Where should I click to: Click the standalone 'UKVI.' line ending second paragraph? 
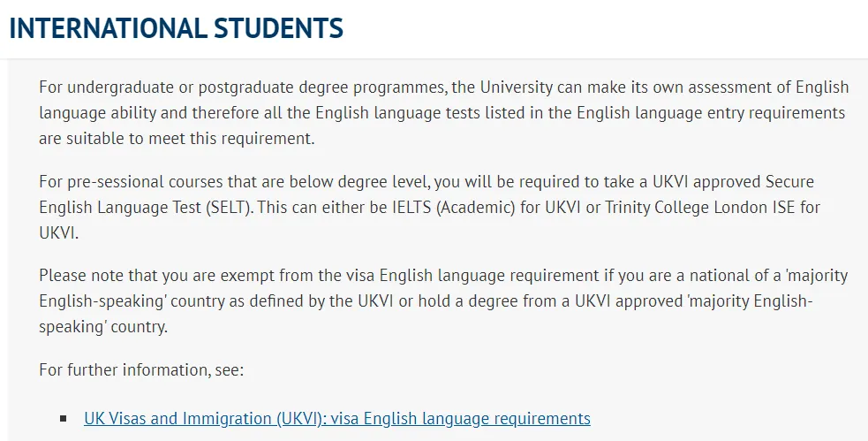coord(58,232)
